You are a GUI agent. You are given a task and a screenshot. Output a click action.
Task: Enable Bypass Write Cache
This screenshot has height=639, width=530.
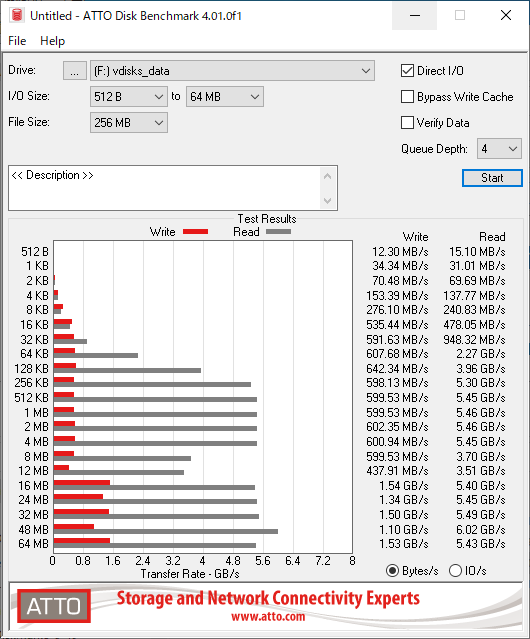click(x=407, y=97)
